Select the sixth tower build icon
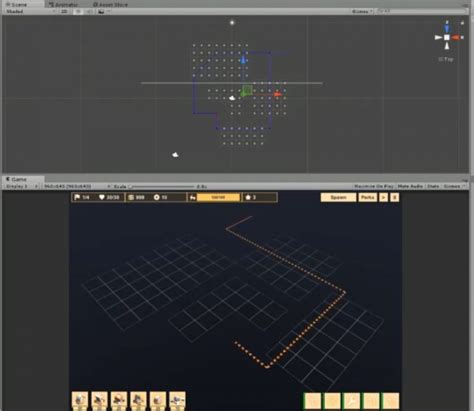 (177, 400)
